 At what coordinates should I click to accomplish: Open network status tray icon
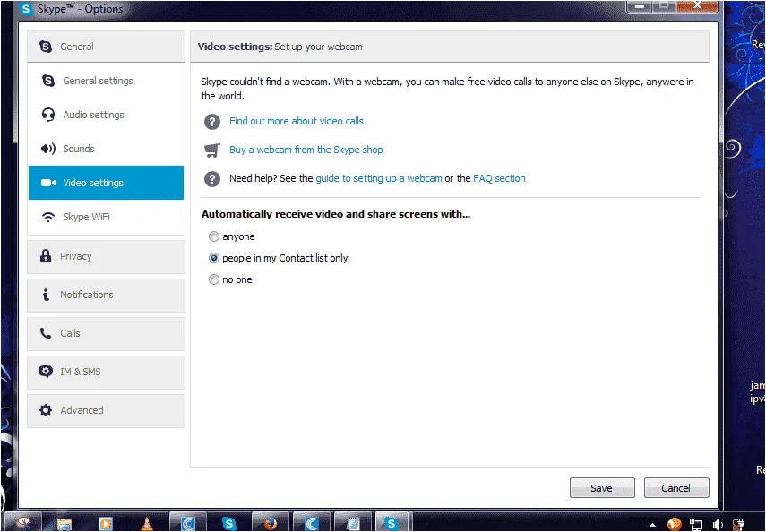695,525
